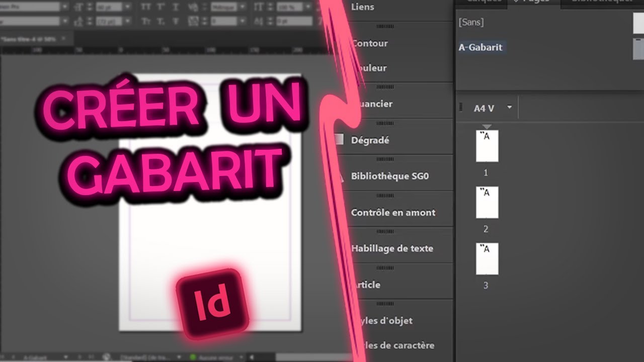Select the Sans titre-4 document tab

click(x=29, y=39)
